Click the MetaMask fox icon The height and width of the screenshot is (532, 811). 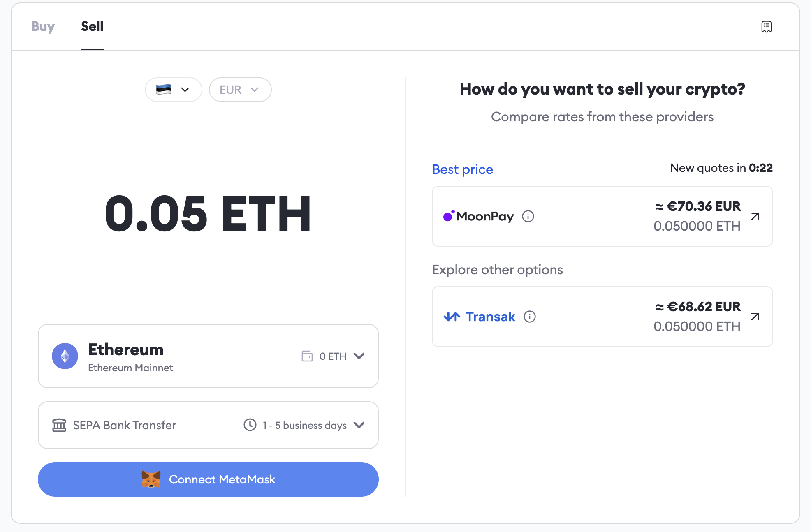(151, 479)
